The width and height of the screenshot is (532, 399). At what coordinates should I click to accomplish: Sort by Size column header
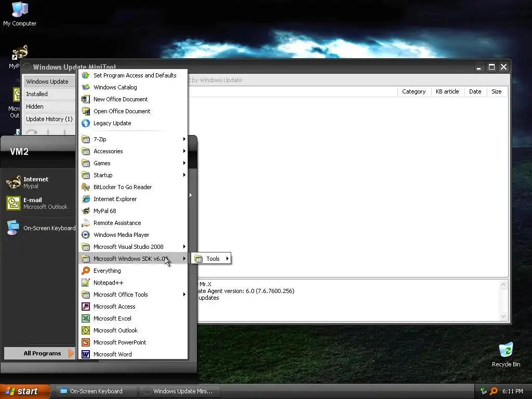[x=496, y=91]
